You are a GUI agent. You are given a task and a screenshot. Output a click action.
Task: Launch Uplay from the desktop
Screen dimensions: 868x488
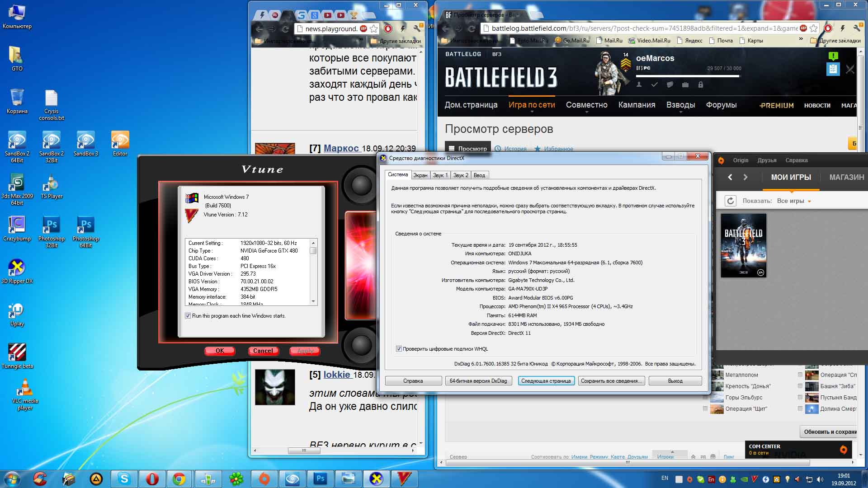tap(17, 314)
